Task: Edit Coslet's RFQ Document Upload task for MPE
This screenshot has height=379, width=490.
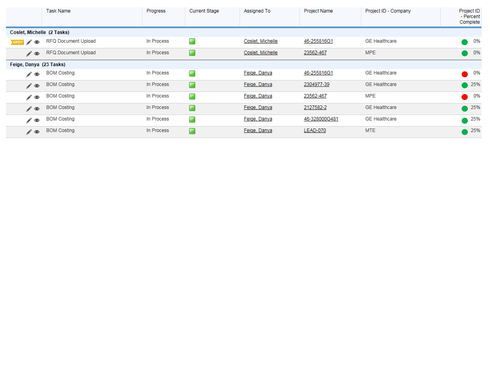Action: click(x=29, y=53)
